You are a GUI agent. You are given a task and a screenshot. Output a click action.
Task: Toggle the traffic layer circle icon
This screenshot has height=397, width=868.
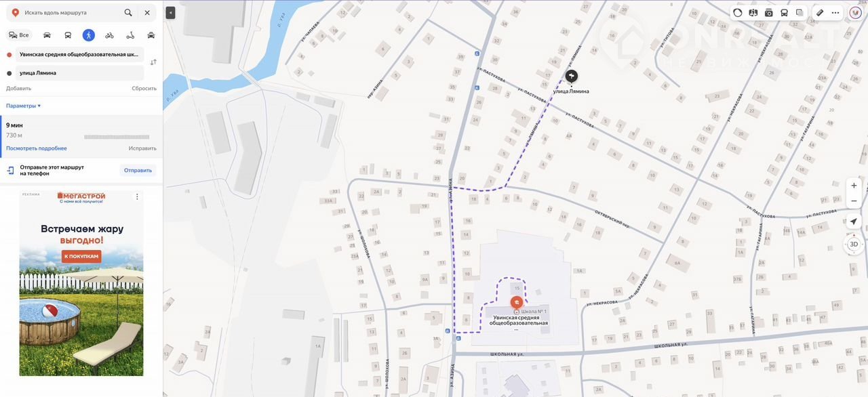[x=738, y=12]
